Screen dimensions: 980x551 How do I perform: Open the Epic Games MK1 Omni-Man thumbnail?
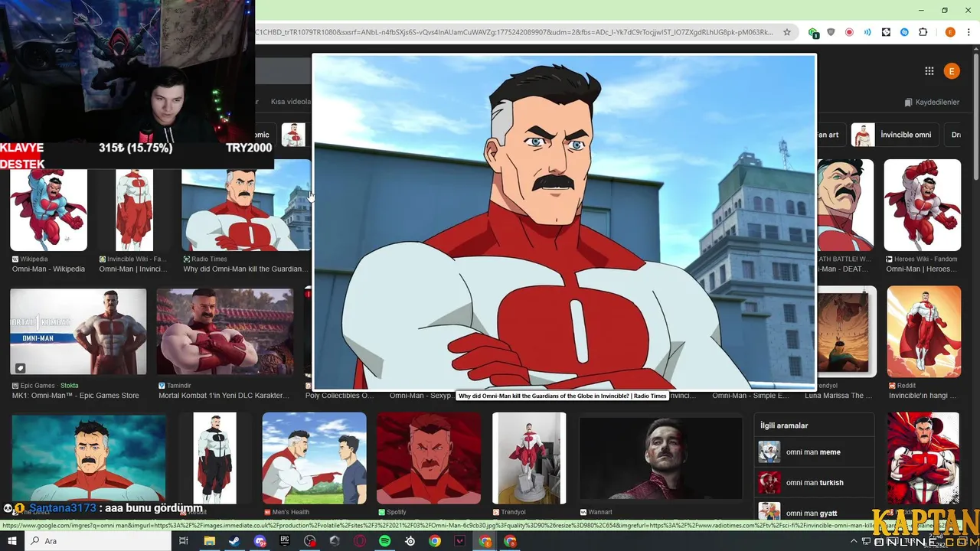point(78,331)
